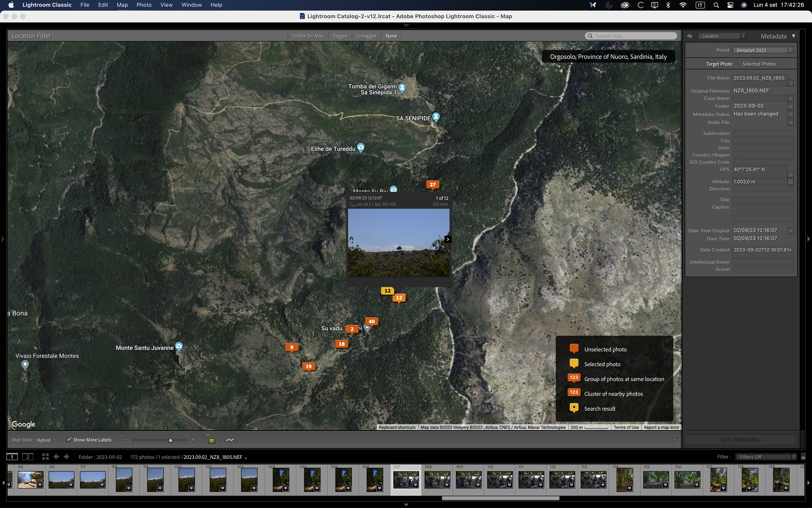The width and height of the screenshot is (812, 508).
Task: Toggle the Show More Labels checkbox
Action: [69, 439]
